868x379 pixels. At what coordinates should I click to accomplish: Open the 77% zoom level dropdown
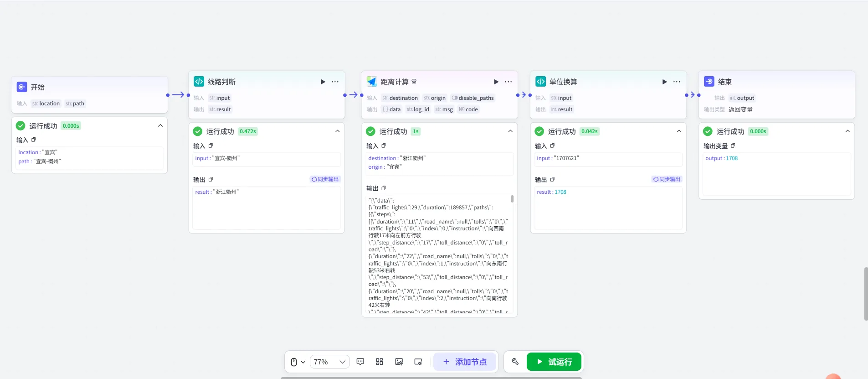330,362
